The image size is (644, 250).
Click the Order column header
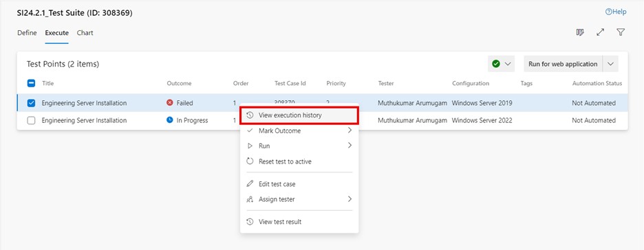click(241, 83)
